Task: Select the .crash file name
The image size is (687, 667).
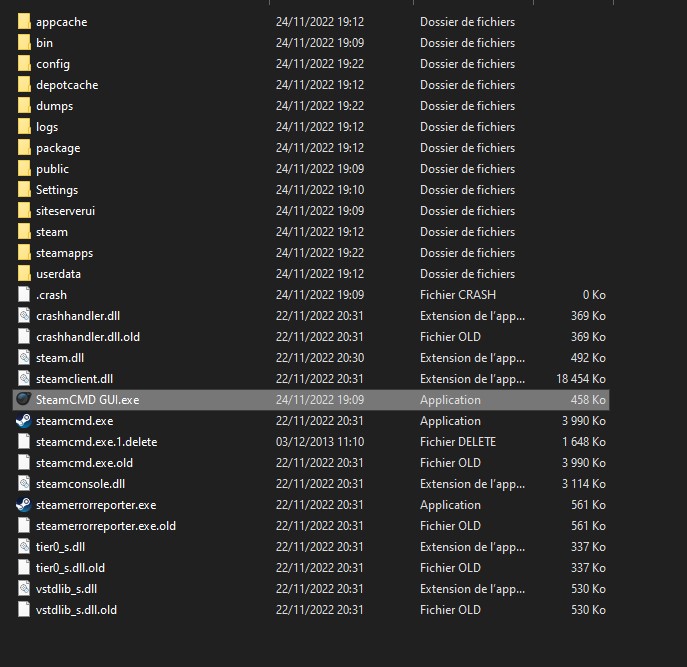Action: pyautogui.click(x=52, y=295)
